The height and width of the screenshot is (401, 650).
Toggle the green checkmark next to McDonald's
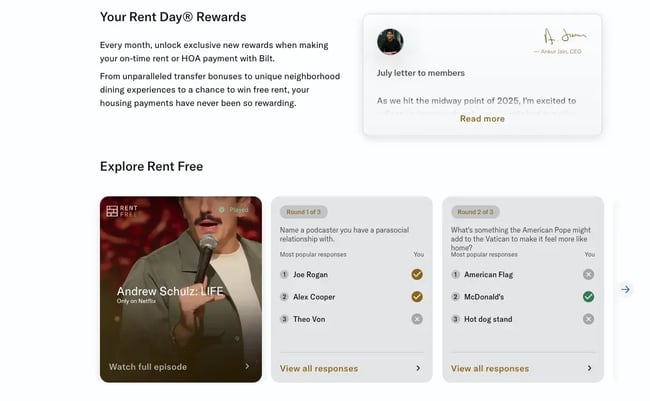[588, 297]
